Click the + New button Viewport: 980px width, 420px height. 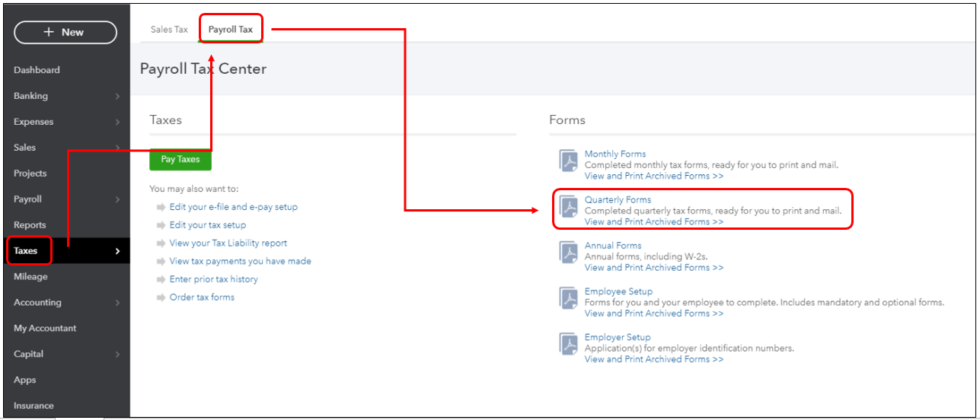click(65, 33)
